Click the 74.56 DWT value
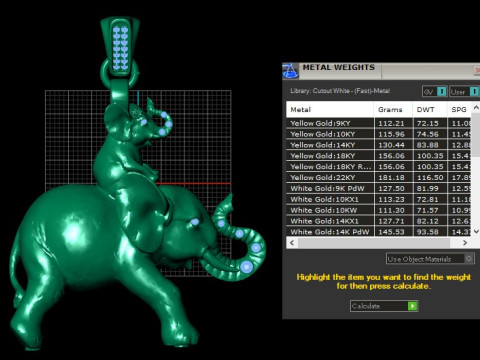The height and width of the screenshot is (360, 480). tap(428, 134)
